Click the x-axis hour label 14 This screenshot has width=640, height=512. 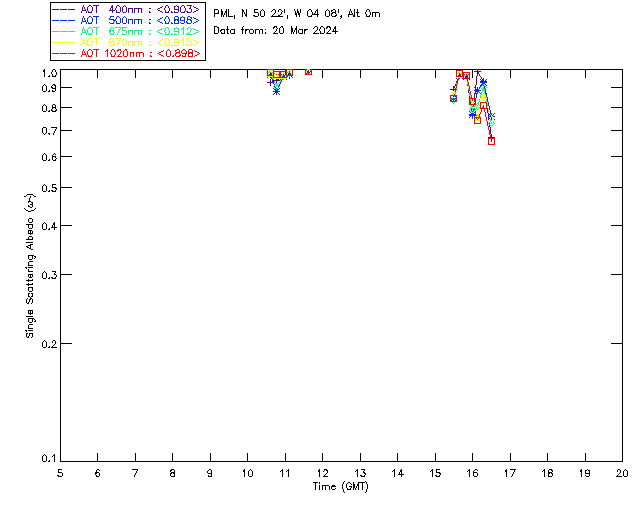[x=398, y=474]
